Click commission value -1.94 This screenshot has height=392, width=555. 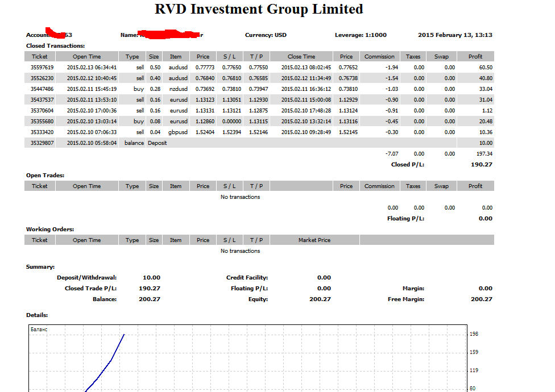(392, 67)
